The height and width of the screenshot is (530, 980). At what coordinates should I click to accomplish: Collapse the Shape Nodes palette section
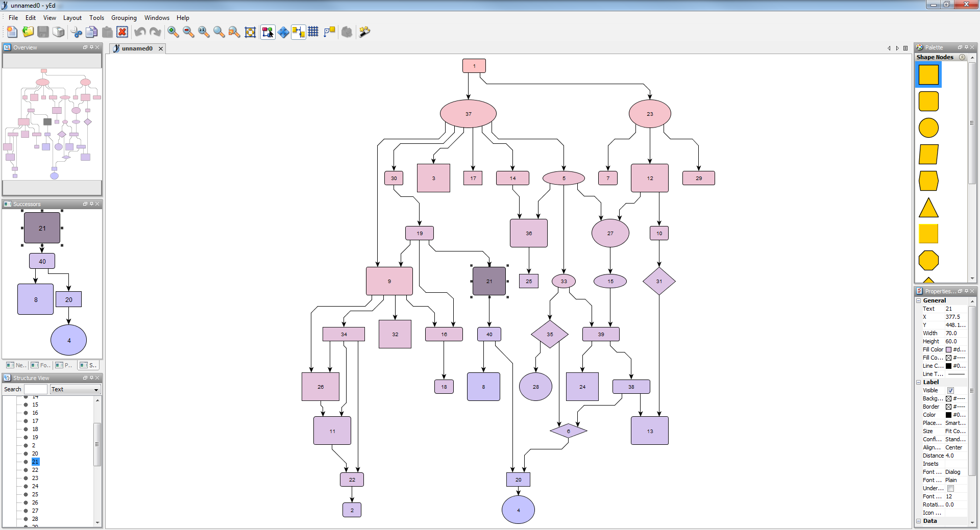[x=962, y=57]
